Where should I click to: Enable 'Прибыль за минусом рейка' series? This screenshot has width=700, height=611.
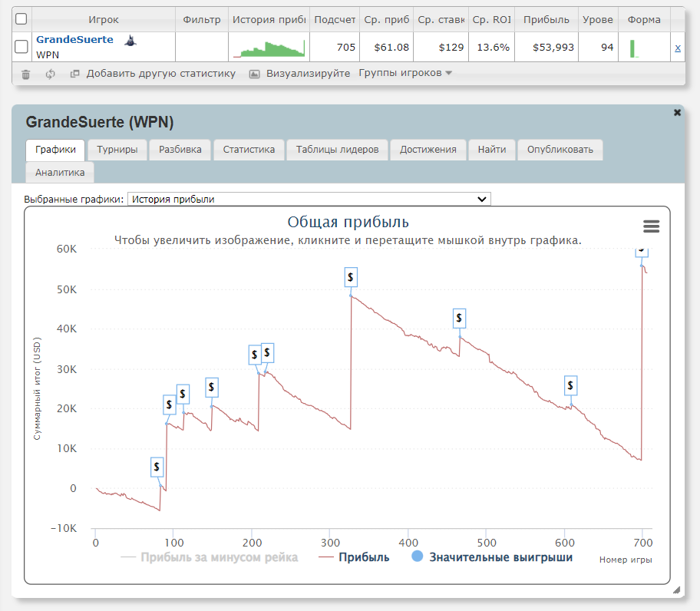click(210, 557)
